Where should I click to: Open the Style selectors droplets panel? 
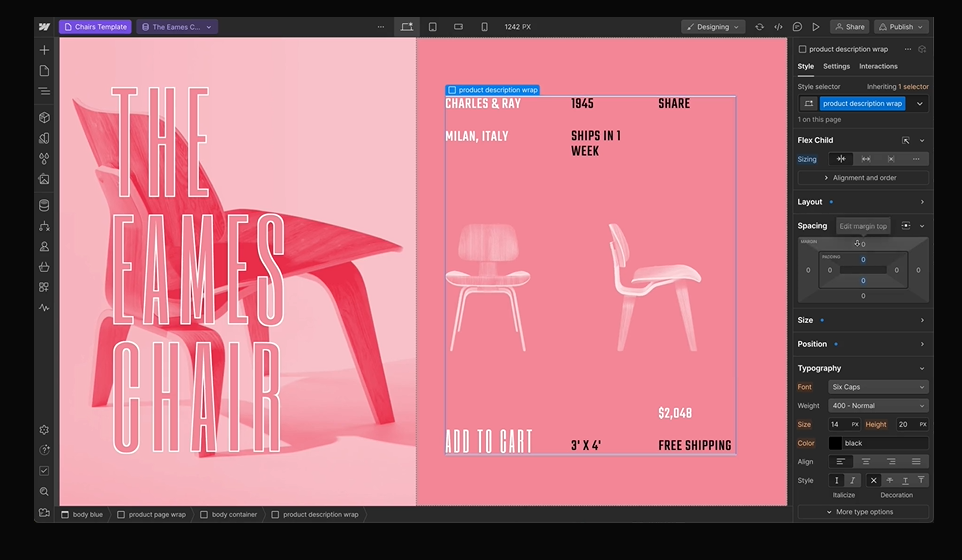[x=44, y=158]
